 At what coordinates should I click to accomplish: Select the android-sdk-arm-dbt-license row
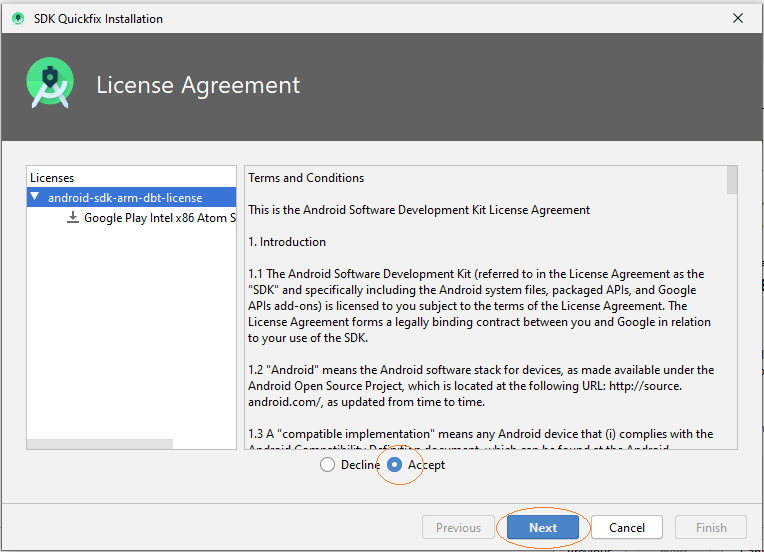click(132, 197)
